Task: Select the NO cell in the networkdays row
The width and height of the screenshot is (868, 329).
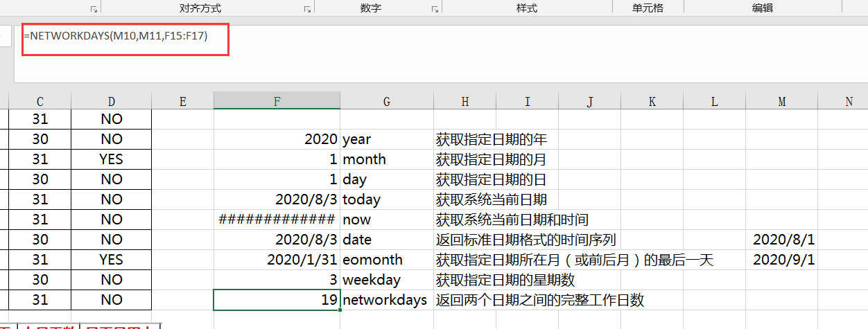Action: (111, 300)
